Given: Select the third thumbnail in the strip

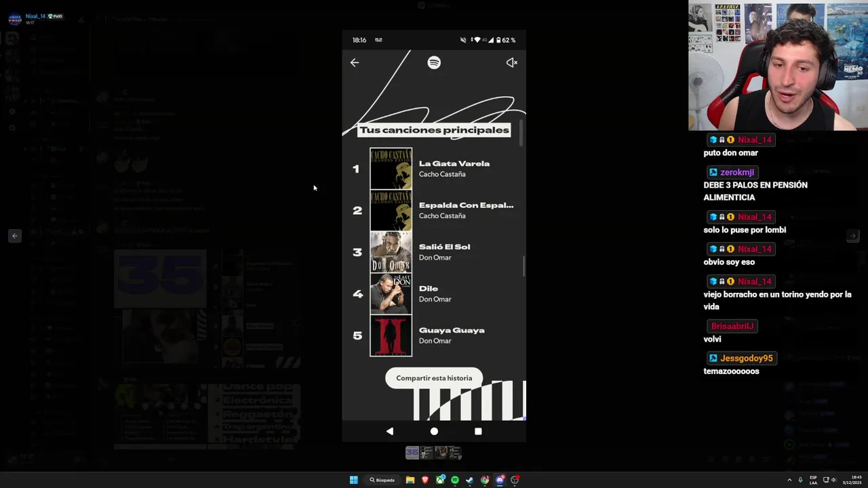Looking at the screenshot, I should (x=441, y=453).
